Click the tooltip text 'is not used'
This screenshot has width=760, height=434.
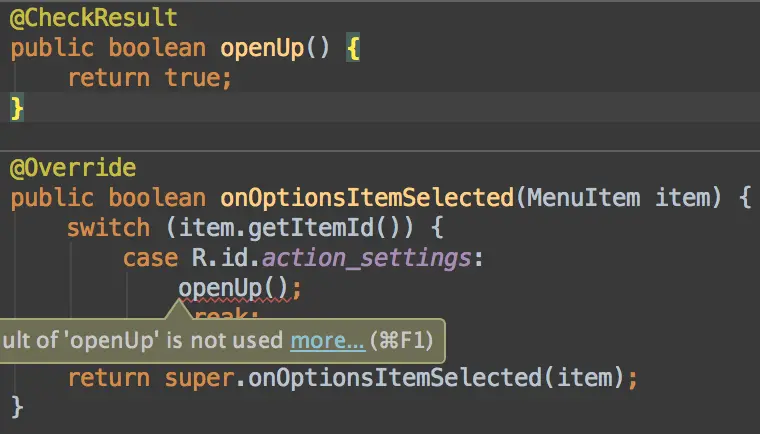(224, 340)
